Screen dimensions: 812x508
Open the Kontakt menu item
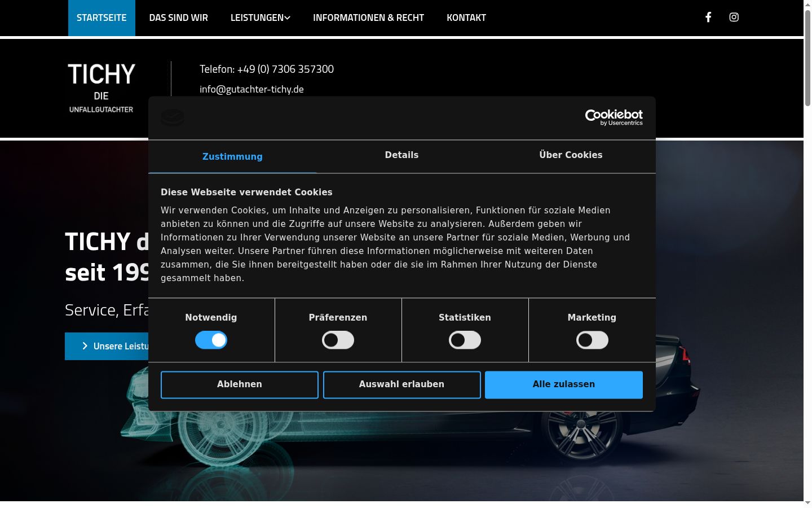pyautogui.click(x=466, y=17)
